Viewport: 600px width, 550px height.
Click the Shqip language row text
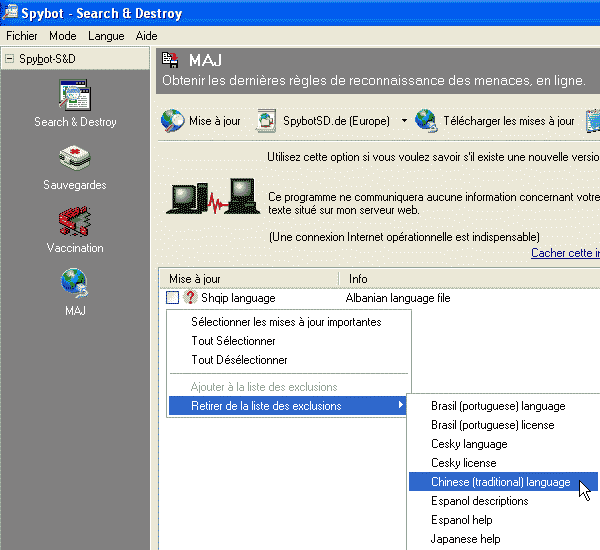[238, 298]
